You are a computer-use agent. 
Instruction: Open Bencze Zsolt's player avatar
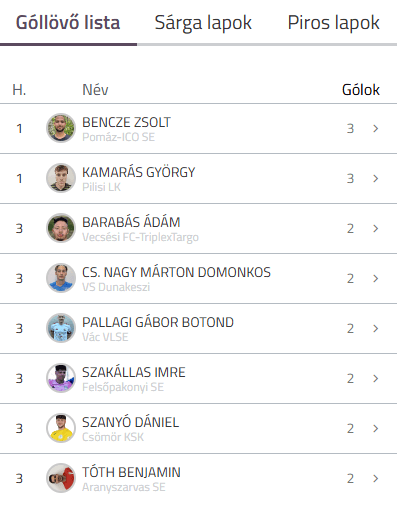tap(61, 128)
